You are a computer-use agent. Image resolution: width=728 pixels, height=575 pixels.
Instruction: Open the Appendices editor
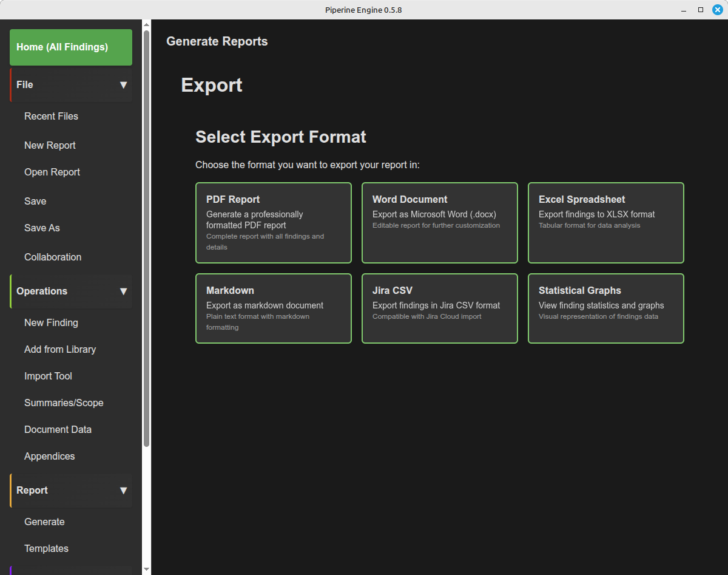point(49,456)
